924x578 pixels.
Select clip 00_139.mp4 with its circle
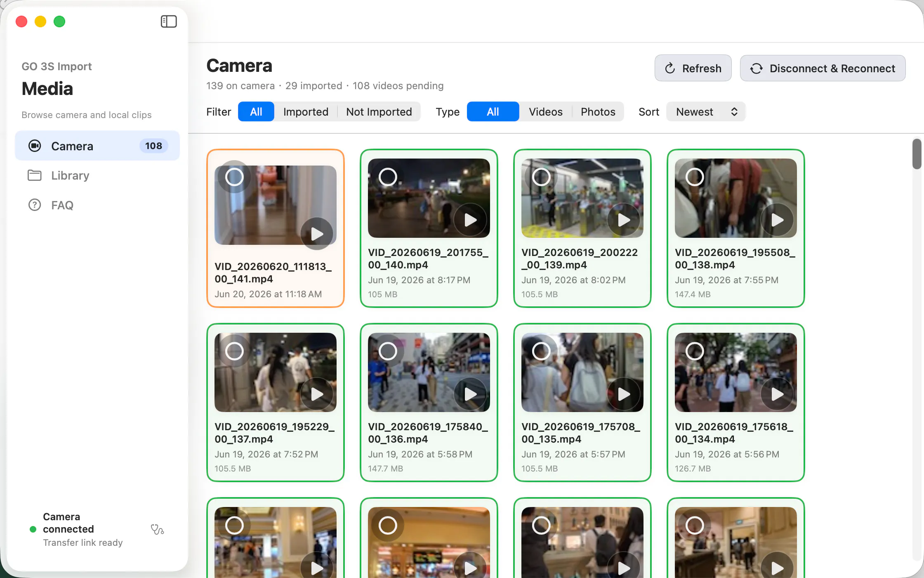[x=541, y=177]
